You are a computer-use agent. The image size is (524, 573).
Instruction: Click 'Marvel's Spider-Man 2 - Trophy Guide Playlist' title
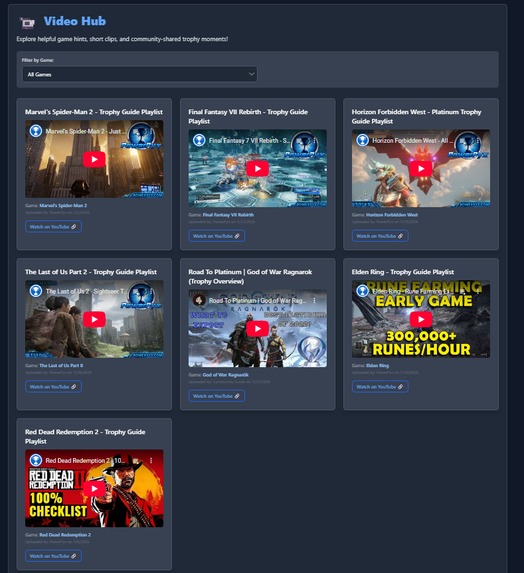(94, 112)
